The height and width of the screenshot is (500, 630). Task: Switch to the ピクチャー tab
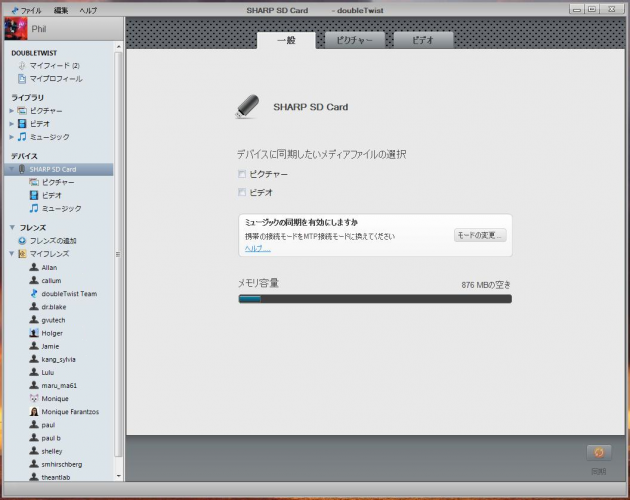pos(354,40)
